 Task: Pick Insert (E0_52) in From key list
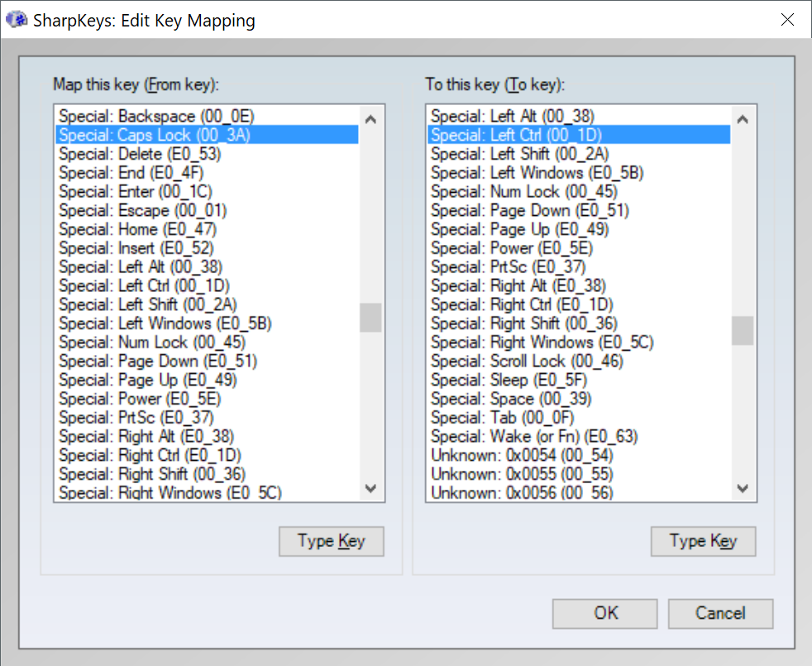tap(208, 247)
